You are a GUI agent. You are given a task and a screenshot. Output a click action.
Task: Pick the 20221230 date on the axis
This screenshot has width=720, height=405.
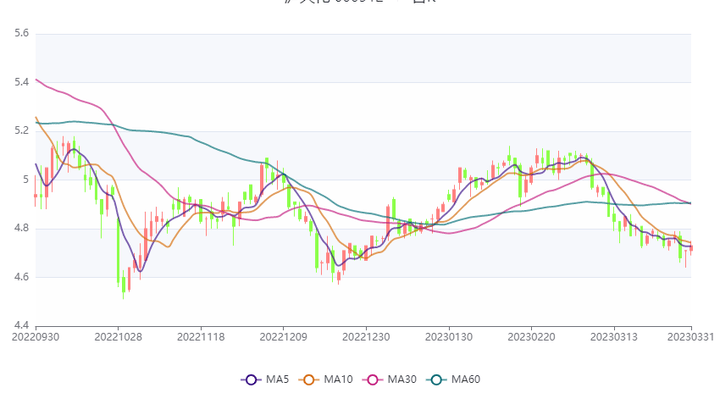coord(366,339)
